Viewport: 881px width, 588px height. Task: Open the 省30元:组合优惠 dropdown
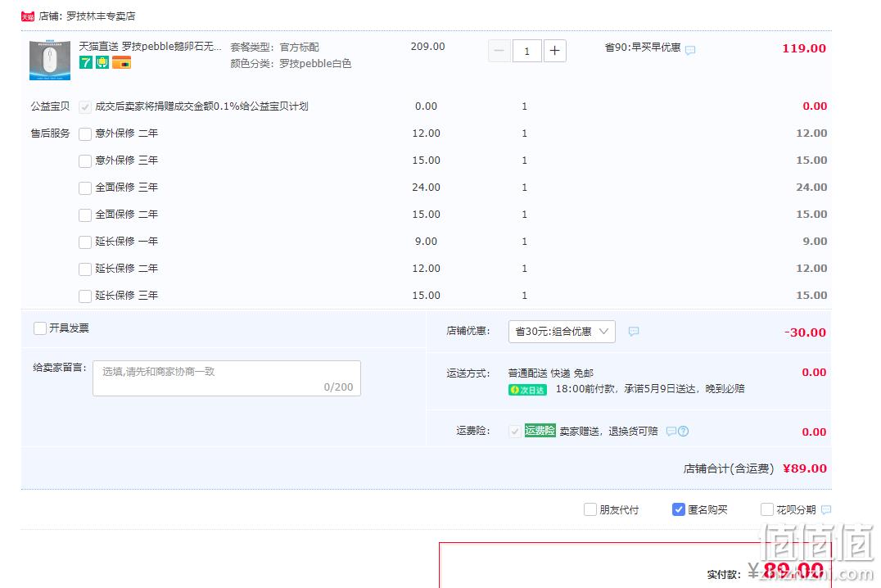562,332
